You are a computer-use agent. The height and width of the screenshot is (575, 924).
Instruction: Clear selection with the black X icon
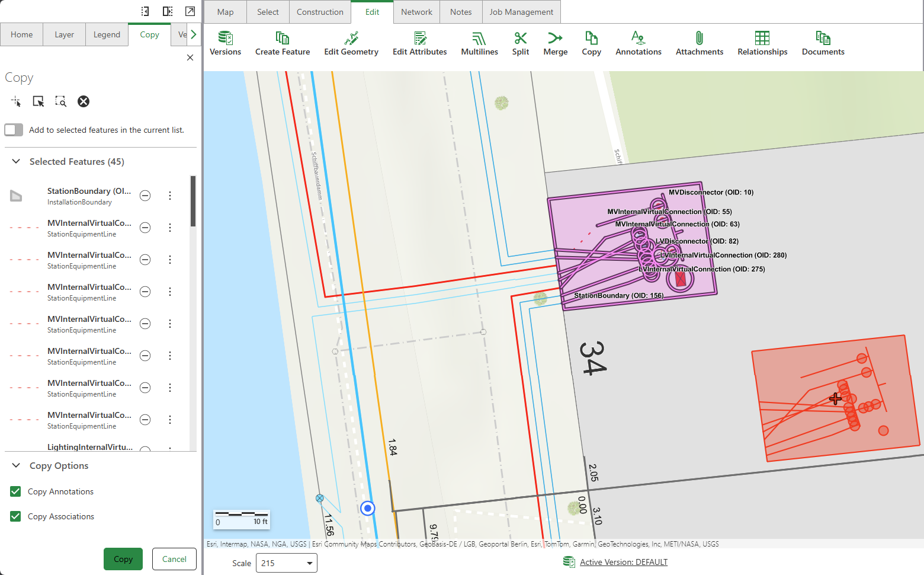pyautogui.click(x=84, y=101)
